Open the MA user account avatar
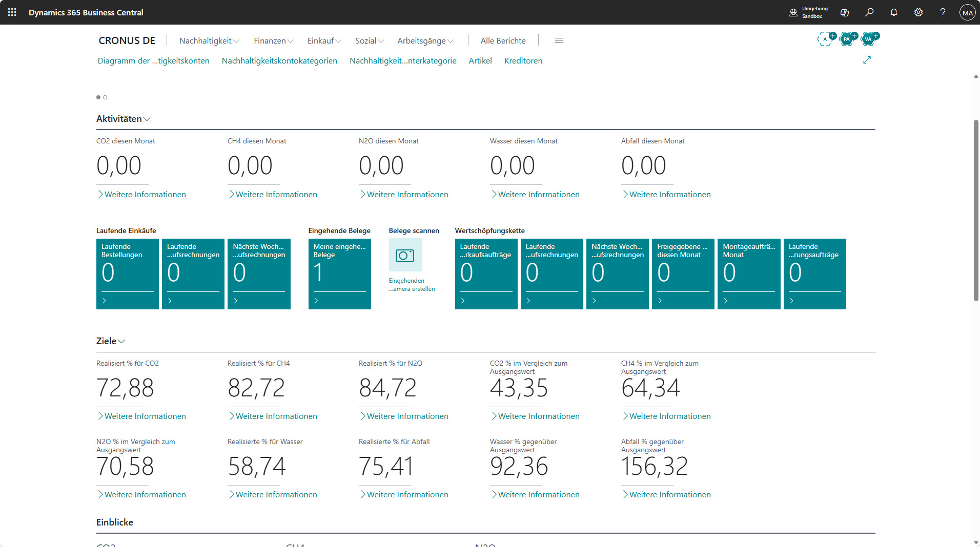This screenshot has height=547, width=980. point(967,12)
